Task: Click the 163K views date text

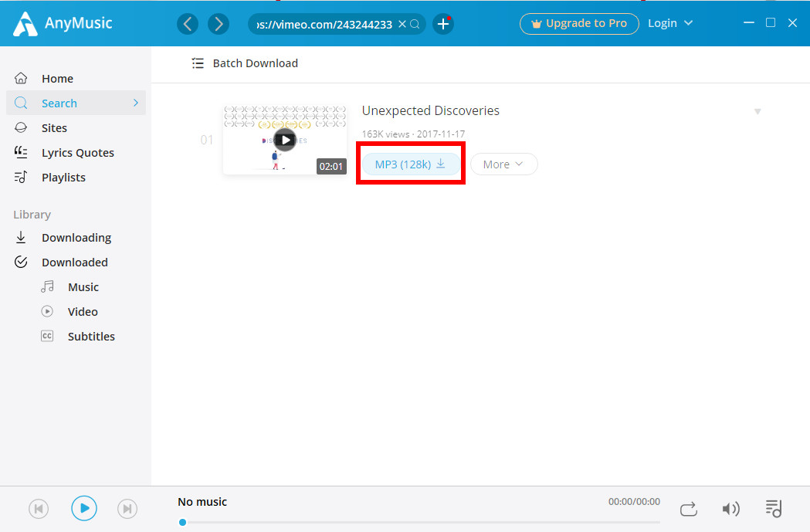Action: click(x=413, y=134)
